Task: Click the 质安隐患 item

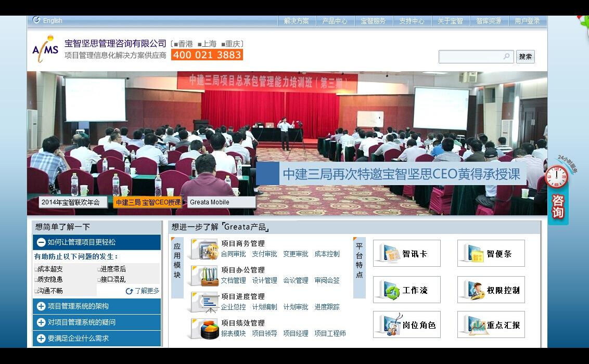Action: (x=49, y=279)
